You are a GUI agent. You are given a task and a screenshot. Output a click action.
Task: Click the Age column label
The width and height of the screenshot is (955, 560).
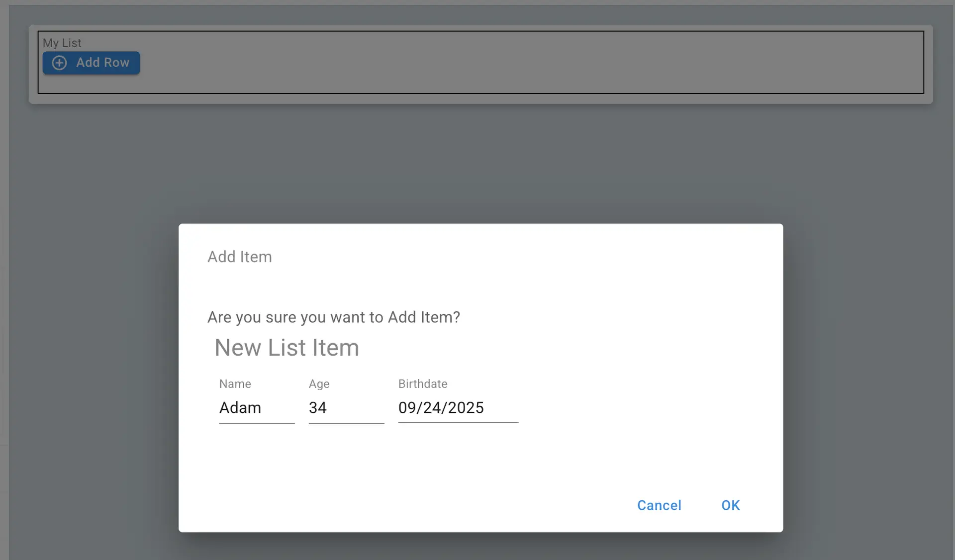tap(318, 384)
